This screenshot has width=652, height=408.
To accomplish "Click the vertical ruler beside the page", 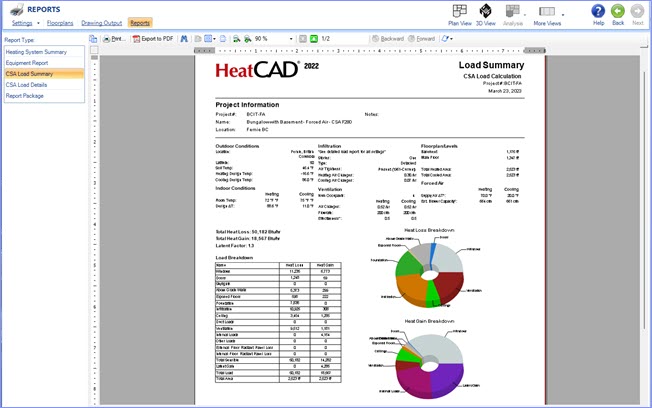I will 94,229.
